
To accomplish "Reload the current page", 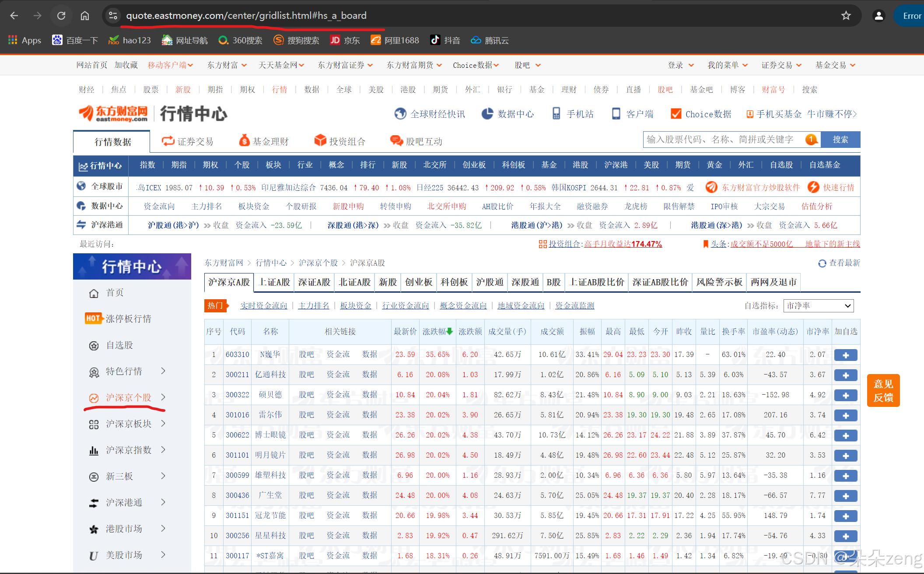I will (x=61, y=16).
